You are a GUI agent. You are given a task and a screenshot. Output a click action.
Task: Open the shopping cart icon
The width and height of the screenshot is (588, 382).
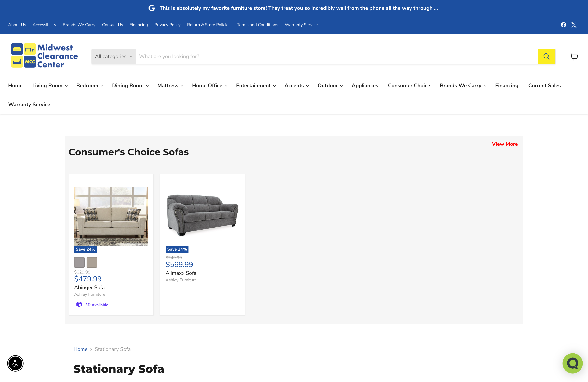[574, 57]
